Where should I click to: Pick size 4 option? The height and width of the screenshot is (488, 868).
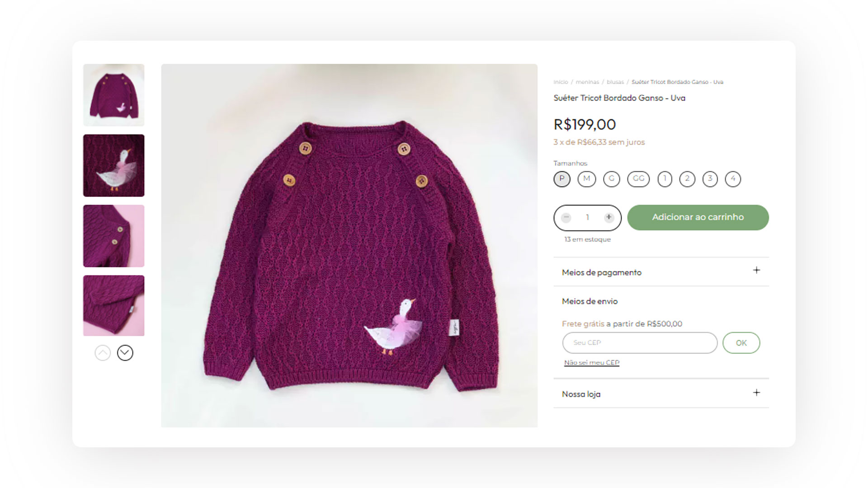[733, 179]
